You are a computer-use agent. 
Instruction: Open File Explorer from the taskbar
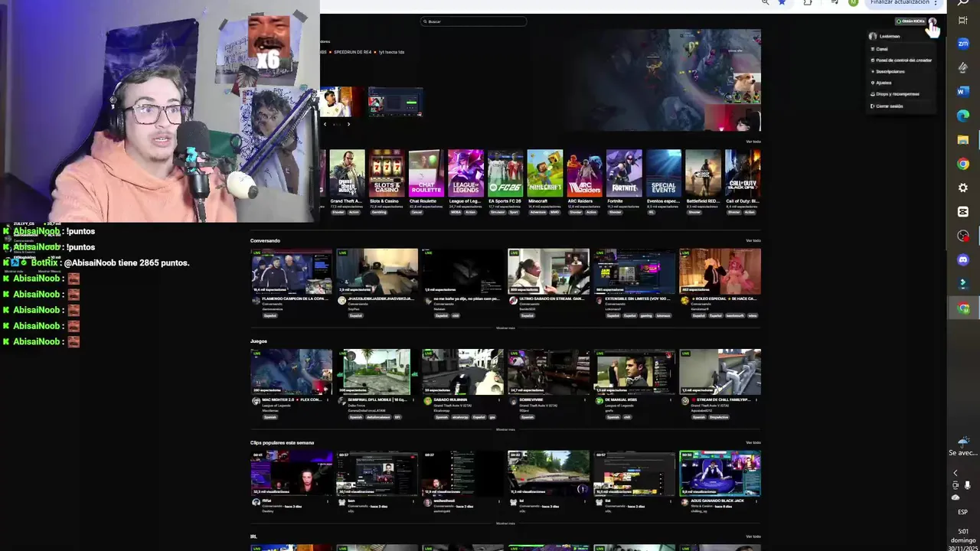click(963, 139)
